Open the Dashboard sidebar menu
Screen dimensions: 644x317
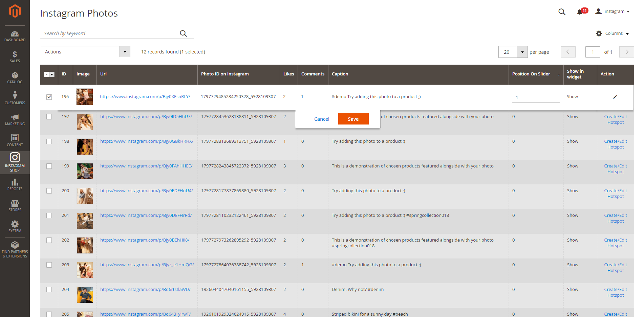[15, 36]
